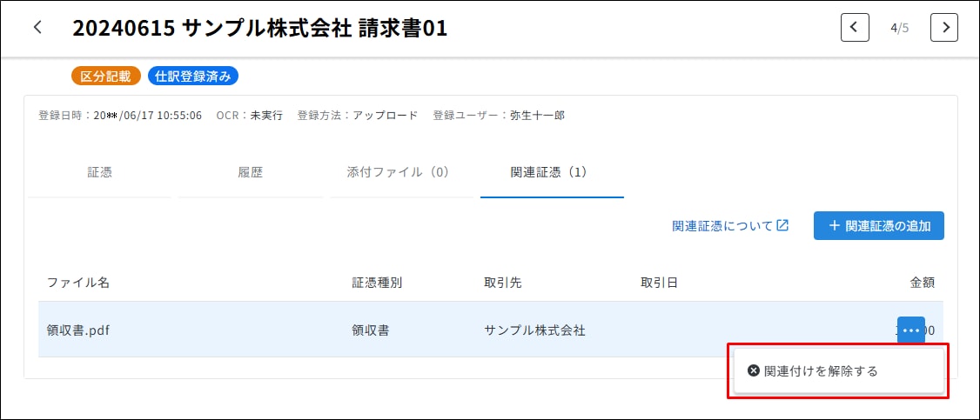Click the 取引日 column header
Screen dimensions: 980x420
(660, 283)
